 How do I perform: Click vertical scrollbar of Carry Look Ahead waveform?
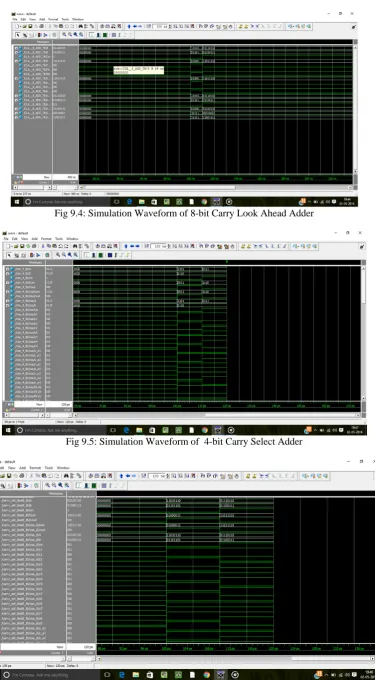coord(355,108)
